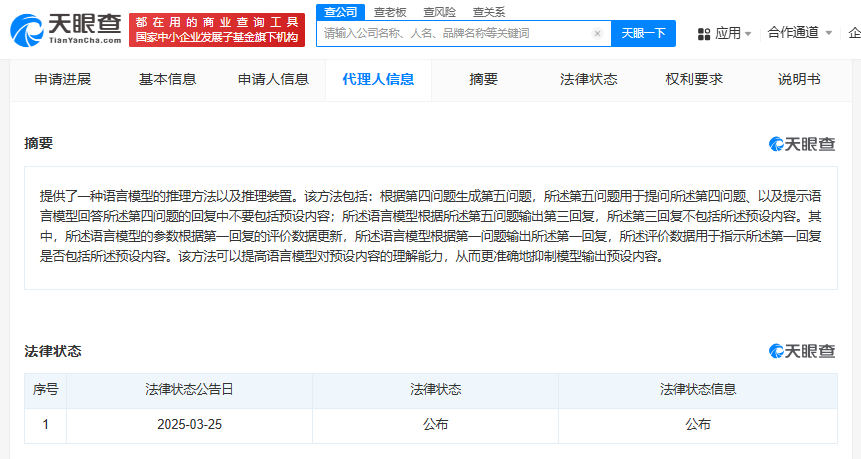Click the 法律状态 column header in table
The width and height of the screenshot is (861, 459).
point(435,390)
